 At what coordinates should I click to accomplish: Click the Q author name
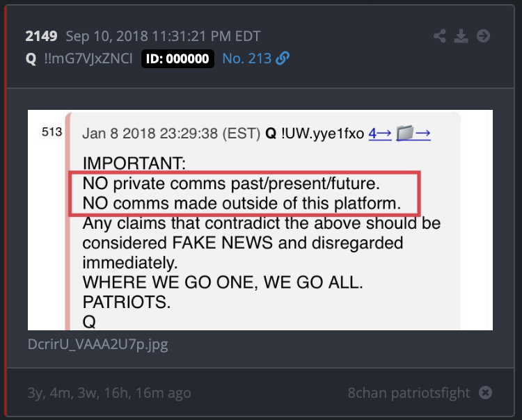click(x=31, y=59)
